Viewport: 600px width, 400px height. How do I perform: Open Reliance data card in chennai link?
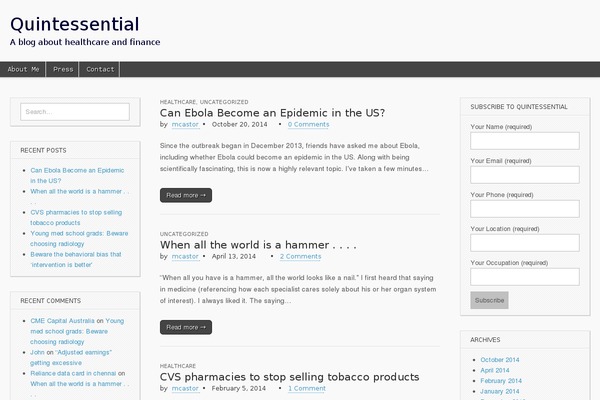pos(73,373)
